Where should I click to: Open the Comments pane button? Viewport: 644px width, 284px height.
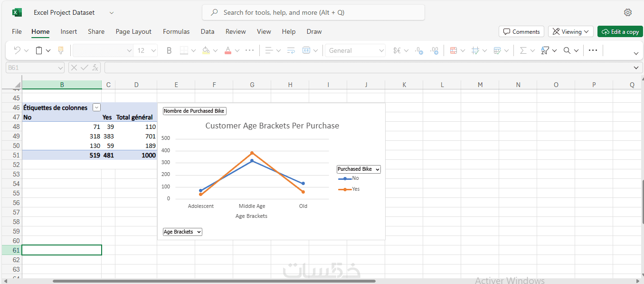(x=521, y=32)
